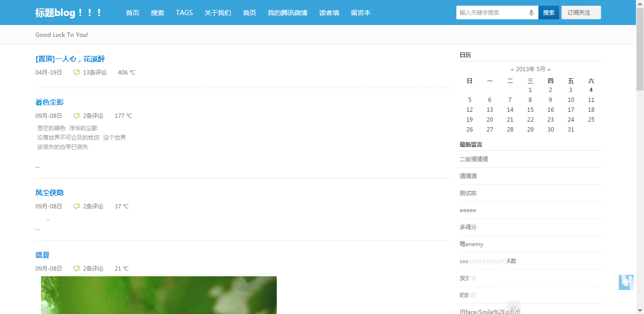
Task: Click comment bubble icon under 暮色尘影 post
Action: tap(77, 116)
